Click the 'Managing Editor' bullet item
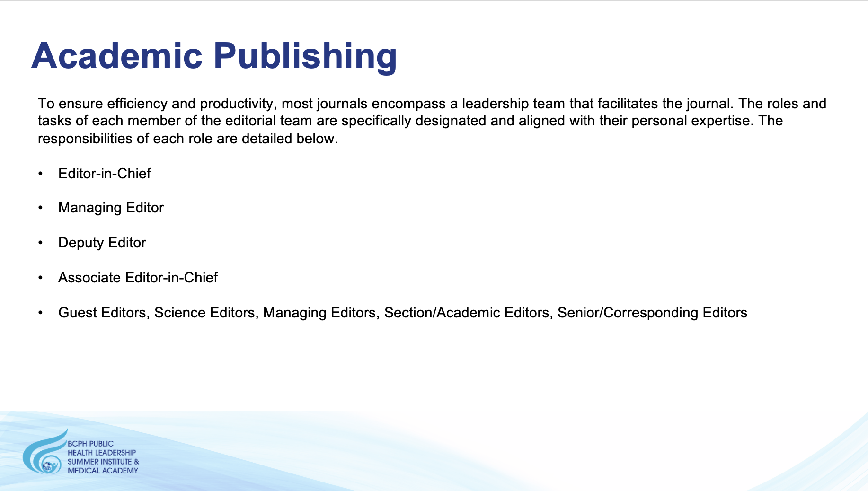This screenshot has width=868, height=491. coord(111,208)
